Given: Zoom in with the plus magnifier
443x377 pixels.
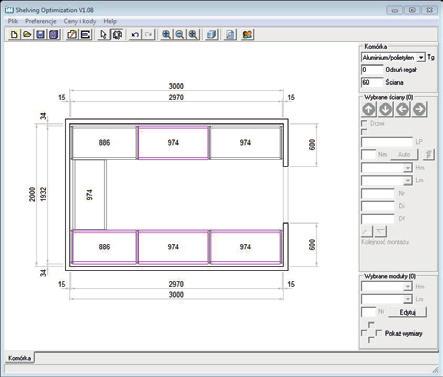Looking at the screenshot, I should [x=166, y=34].
